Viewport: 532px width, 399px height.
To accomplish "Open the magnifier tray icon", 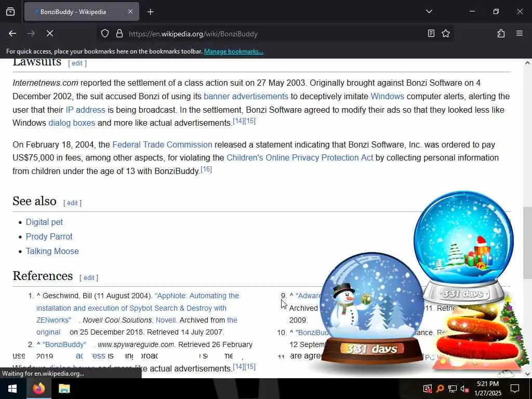I will (x=440, y=389).
